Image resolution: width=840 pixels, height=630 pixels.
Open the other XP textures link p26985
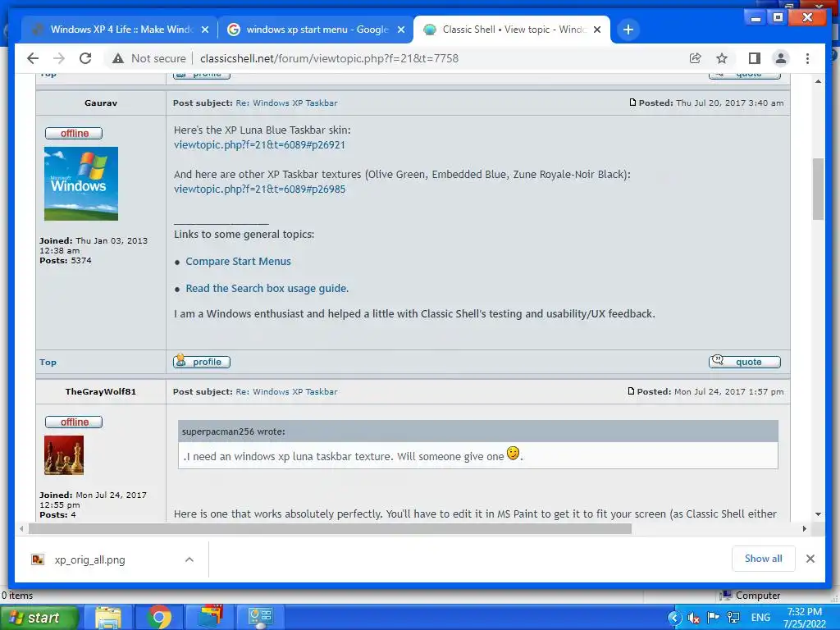coord(259,189)
